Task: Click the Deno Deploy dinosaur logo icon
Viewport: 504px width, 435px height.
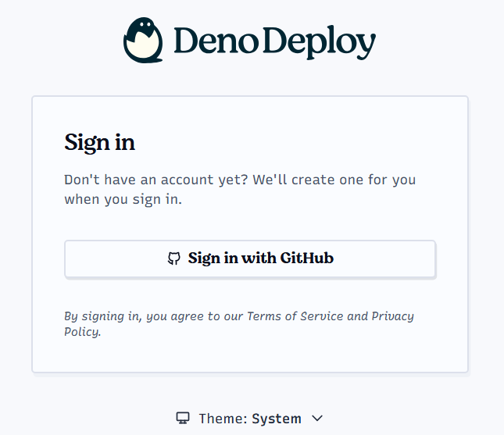Action: (143, 40)
